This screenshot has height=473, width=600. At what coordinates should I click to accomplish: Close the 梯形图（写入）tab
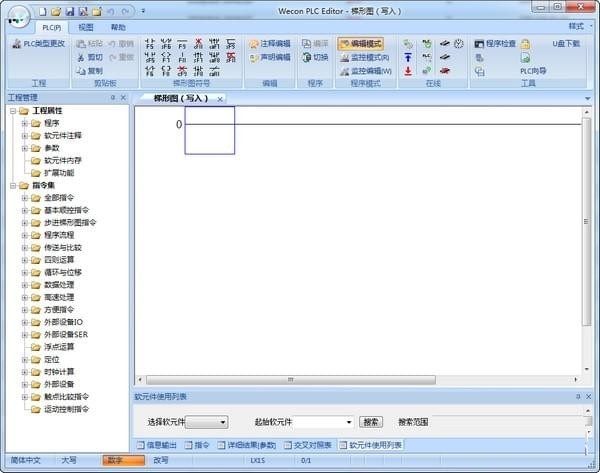click(x=220, y=99)
